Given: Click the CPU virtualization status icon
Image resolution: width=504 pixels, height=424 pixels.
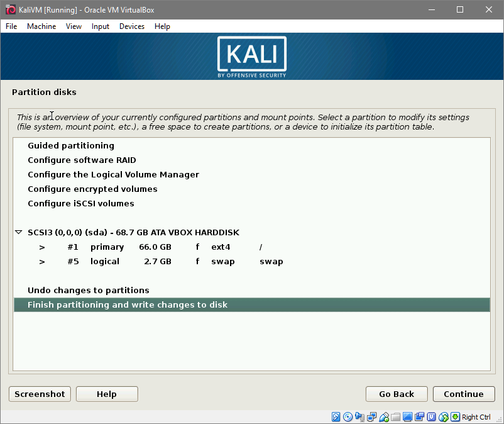Looking at the screenshot, I should coord(432,417).
